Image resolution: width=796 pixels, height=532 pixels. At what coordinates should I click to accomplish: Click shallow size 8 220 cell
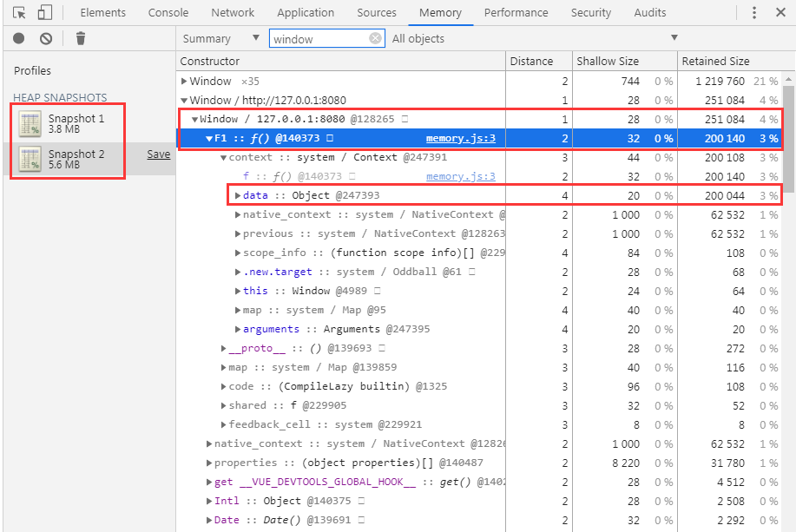pyautogui.click(x=625, y=463)
